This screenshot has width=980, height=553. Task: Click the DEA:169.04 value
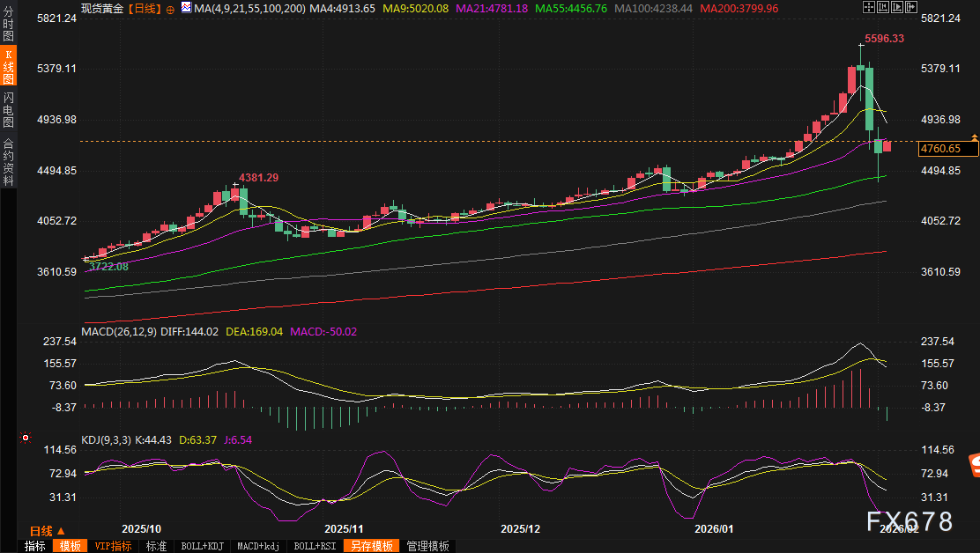[x=255, y=331]
